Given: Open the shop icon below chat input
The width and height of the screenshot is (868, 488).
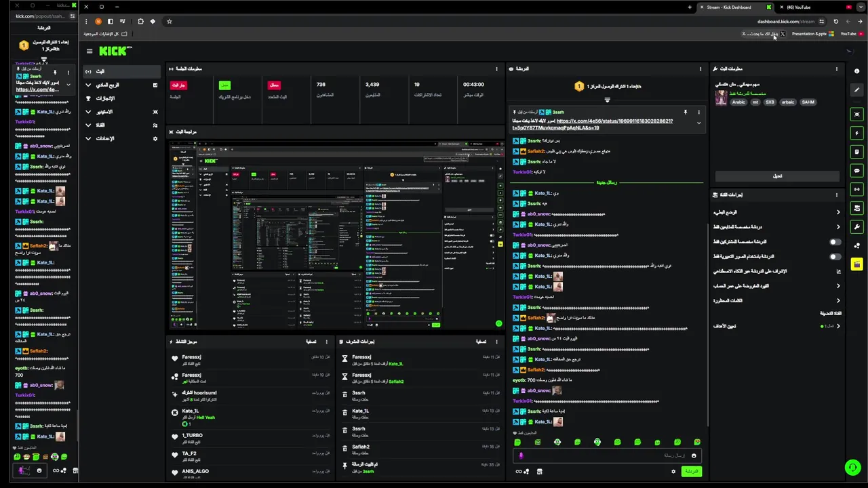Looking at the screenshot, I should 540,472.
